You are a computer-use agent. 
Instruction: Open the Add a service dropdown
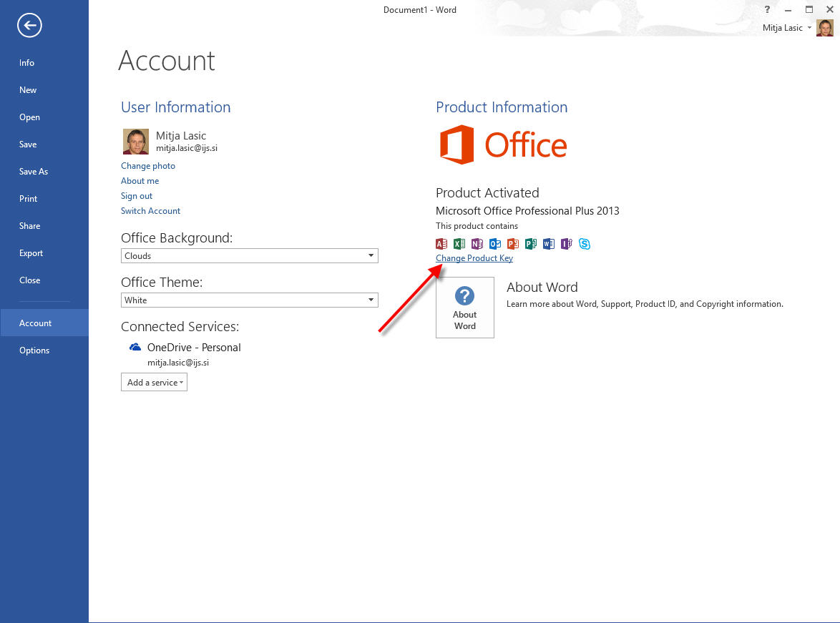tap(154, 383)
